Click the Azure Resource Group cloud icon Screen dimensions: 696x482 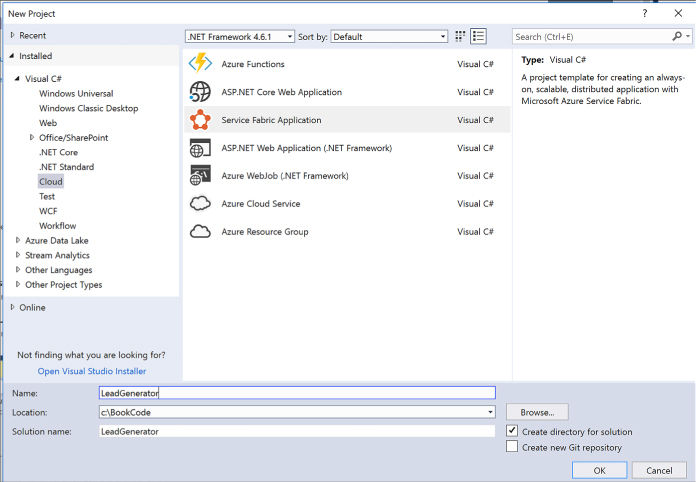tap(200, 231)
